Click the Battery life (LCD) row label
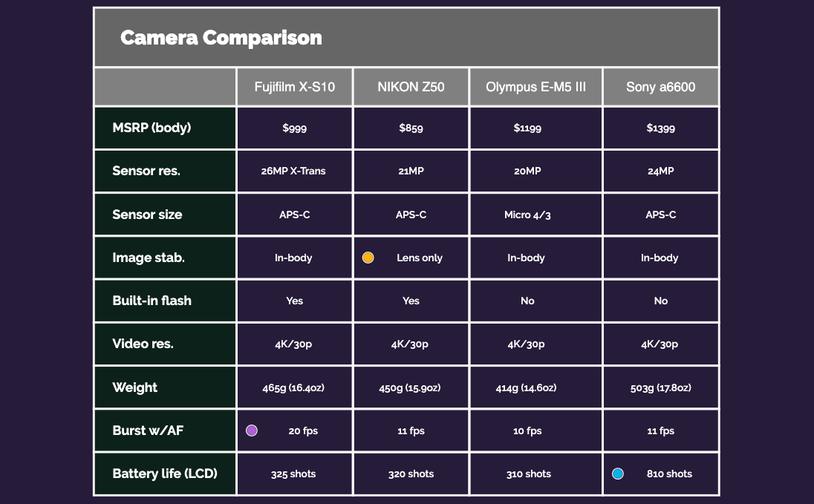 coord(165,474)
